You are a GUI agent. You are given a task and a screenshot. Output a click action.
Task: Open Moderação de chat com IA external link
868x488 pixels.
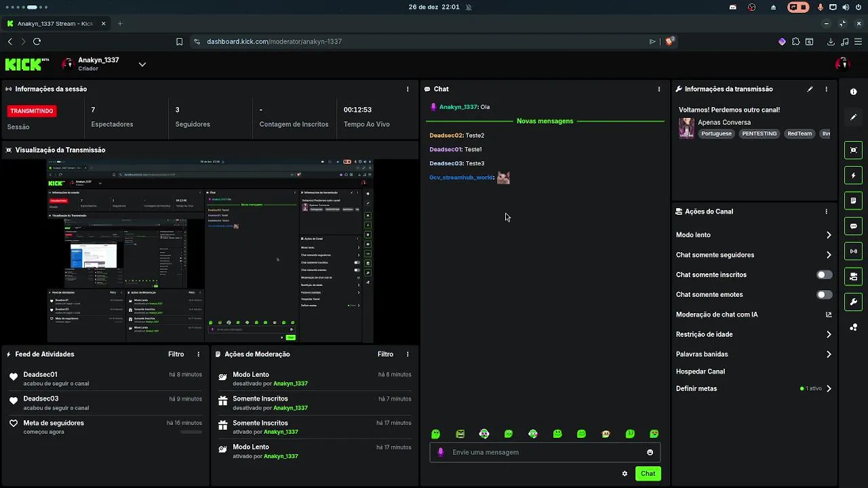coord(829,314)
